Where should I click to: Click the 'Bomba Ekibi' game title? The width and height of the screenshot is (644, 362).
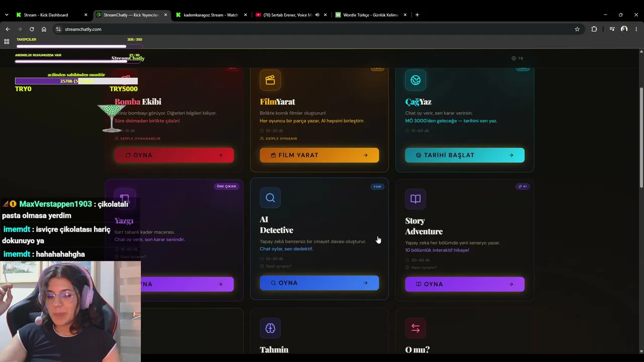click(138, 102)
